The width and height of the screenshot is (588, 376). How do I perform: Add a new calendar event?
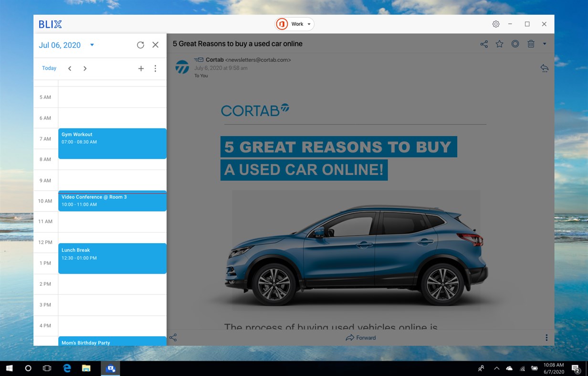tap(141, 68)
